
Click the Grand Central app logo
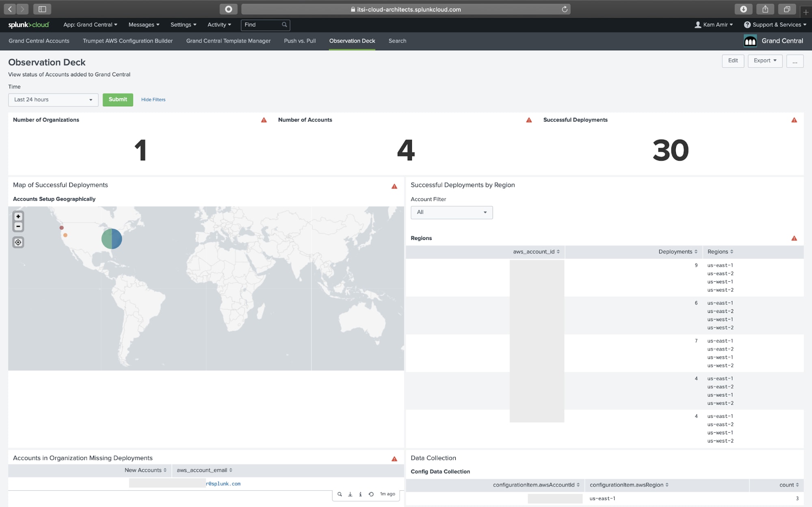[750, 41]
